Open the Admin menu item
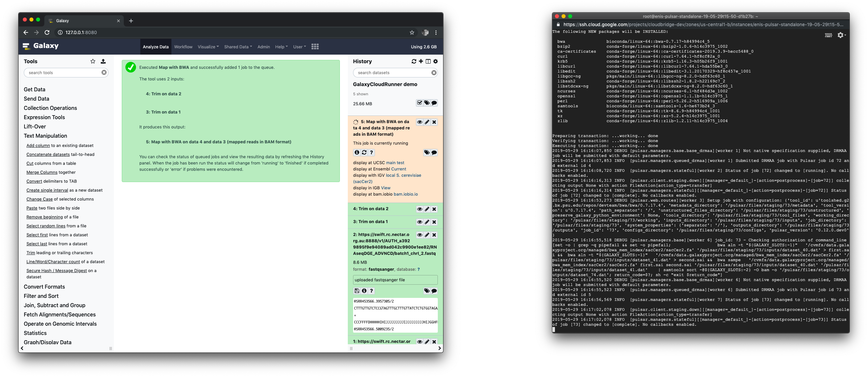Screen dimensions: 868x377 pos(263,47)
